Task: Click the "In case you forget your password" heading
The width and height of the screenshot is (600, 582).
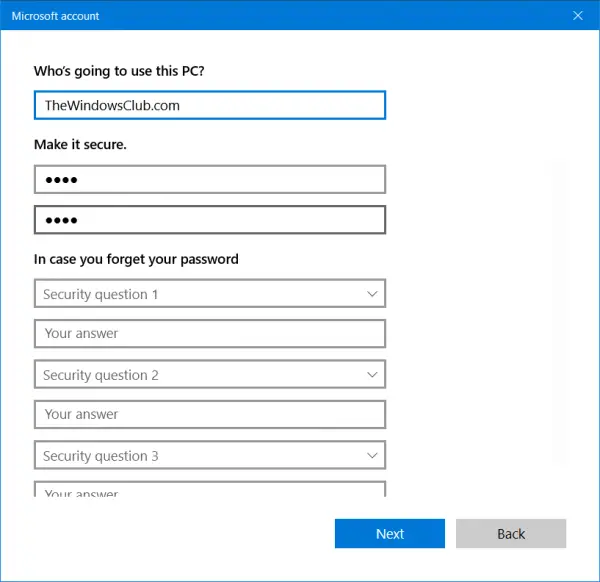Action: click(136, 259)
